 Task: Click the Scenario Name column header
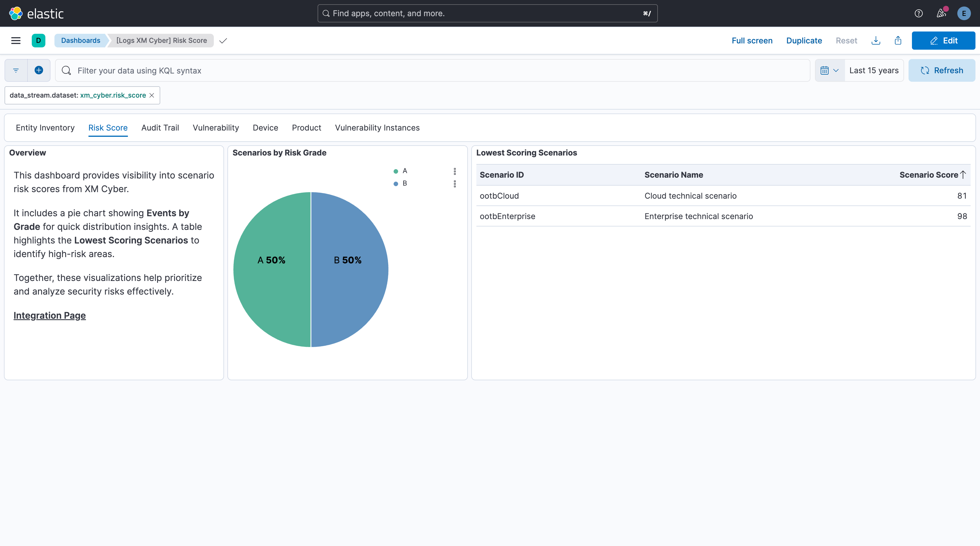pyautogui.click(x=674, y=175)
